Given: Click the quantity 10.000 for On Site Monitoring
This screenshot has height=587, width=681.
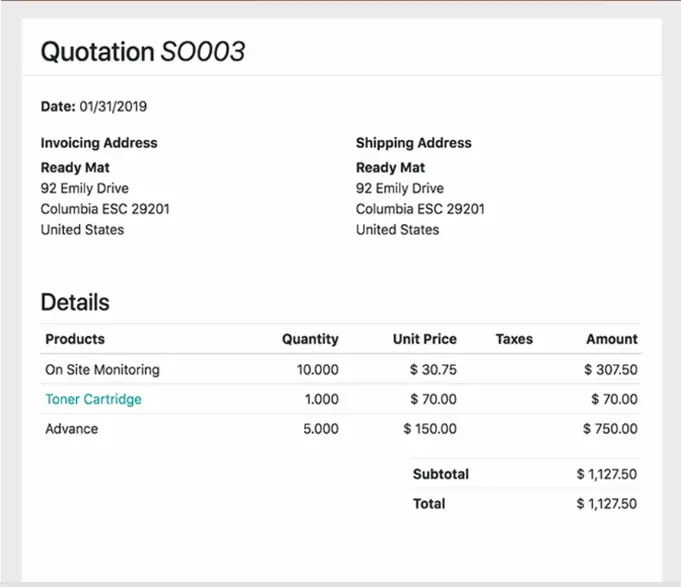Looking at the screenshot, I should coord(317,369).
